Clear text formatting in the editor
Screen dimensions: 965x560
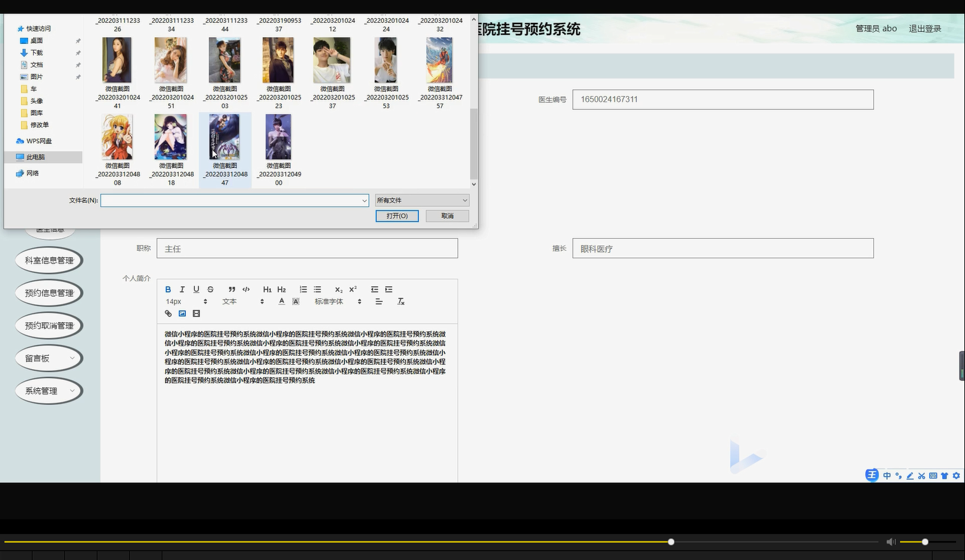pyautogui.click(x=400, y=302)
